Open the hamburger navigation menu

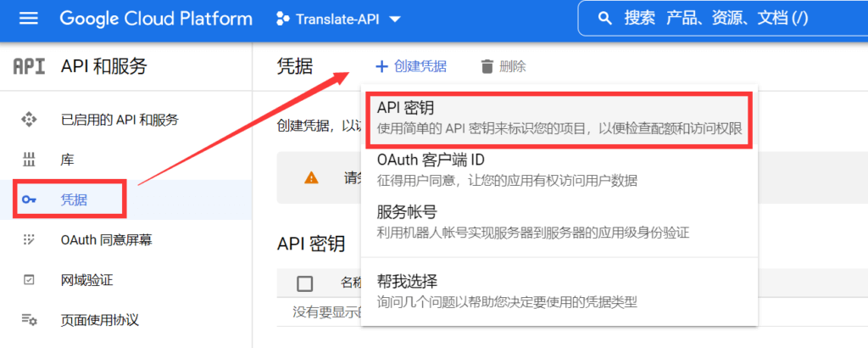click(29, 19)
